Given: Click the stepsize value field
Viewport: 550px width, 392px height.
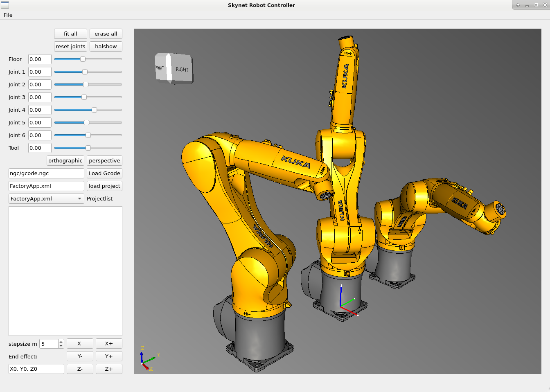Looking at the screenshot, I should click(x=49, y=344).
